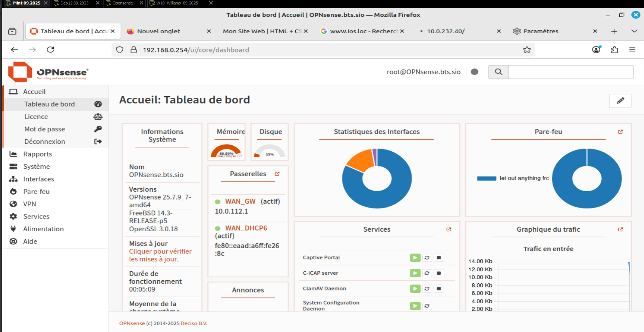The image size is (644, 332).
Task: Click 'Cliquer pour vérifier les mises à jour' link
Action: (x=160, y=255)
